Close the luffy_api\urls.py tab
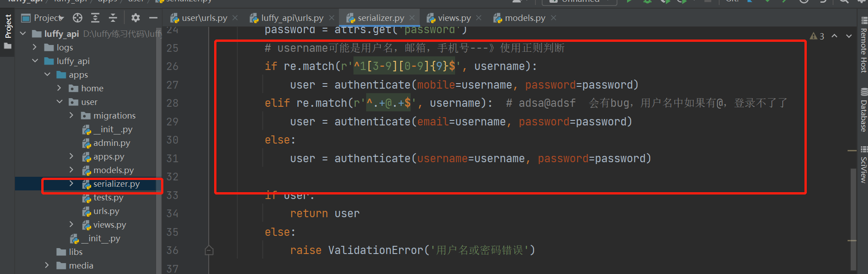The height and width of the screenshot is (274, 868). pos(332,18)
